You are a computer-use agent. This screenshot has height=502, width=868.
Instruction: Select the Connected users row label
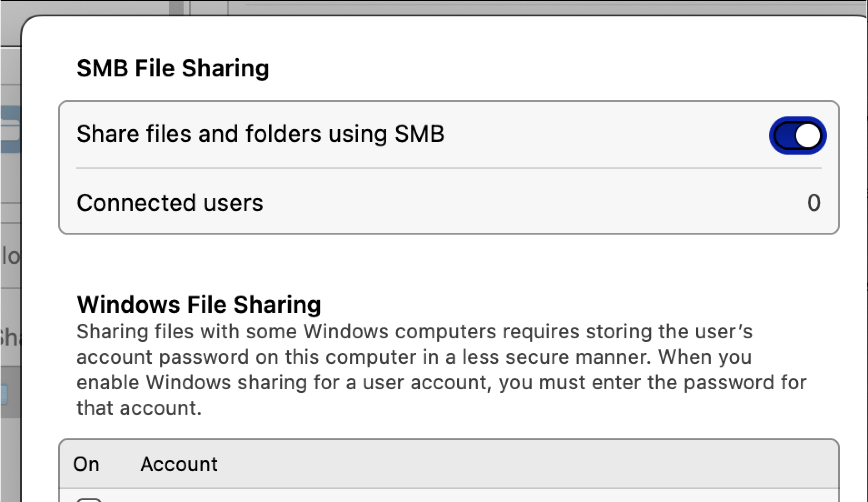tap(170, 203)
